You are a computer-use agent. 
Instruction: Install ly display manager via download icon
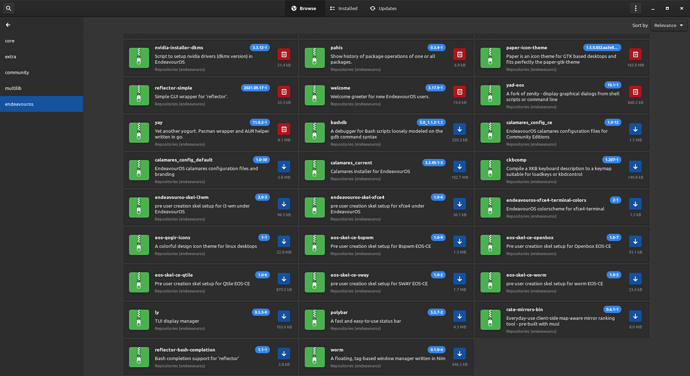[x=284, y=317]
